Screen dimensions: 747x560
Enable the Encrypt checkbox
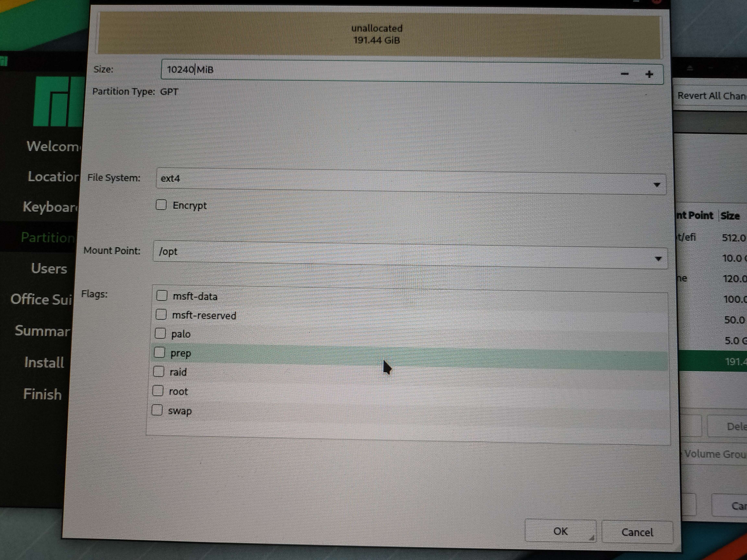coord(161,204)
